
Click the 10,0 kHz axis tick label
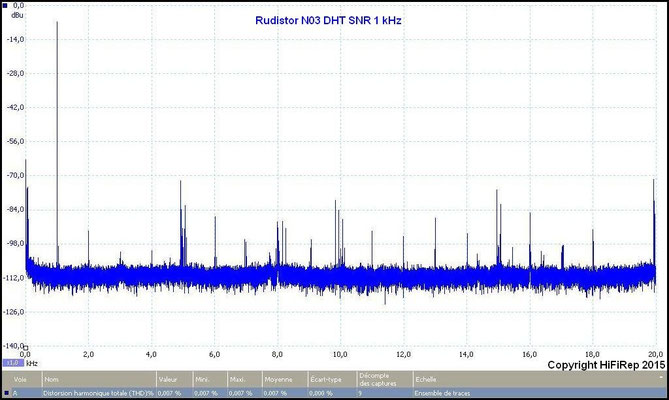pyautogui.click(x=341, y=354)
